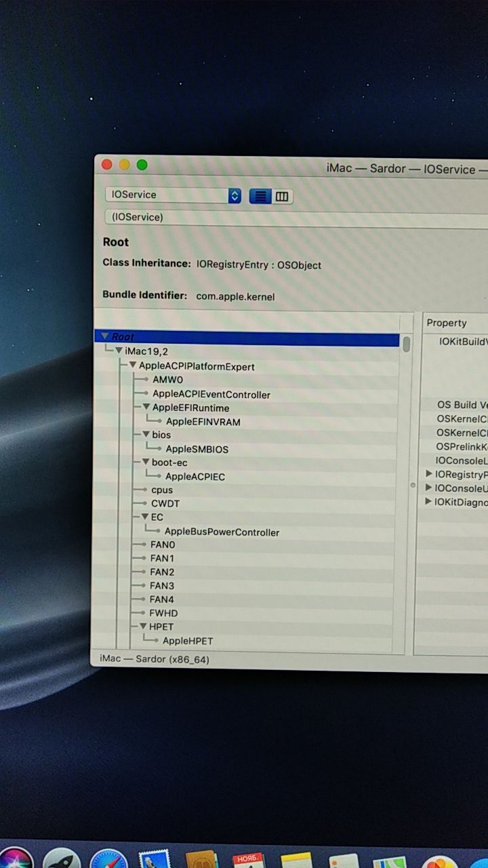Select the FAN3 entry

(162, 585)
